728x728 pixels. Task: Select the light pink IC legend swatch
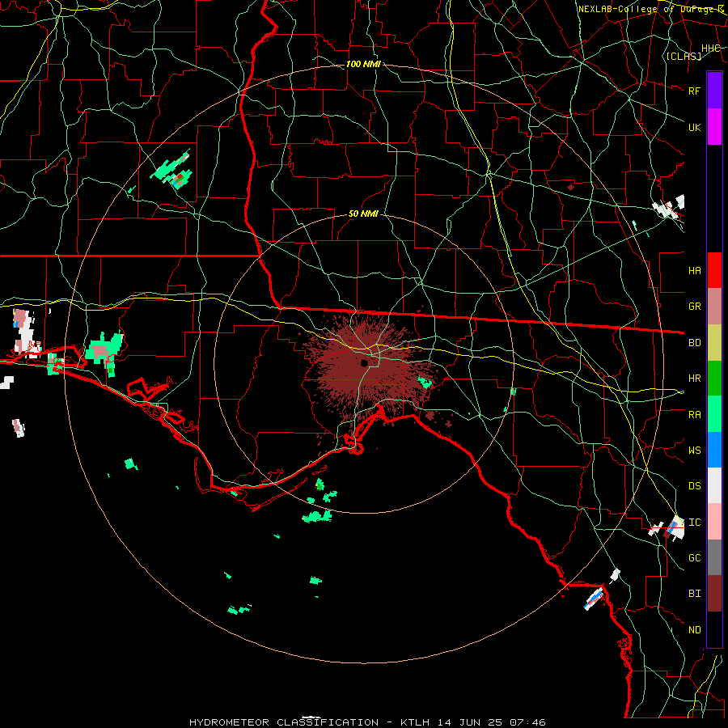click(x=714, y=522)
